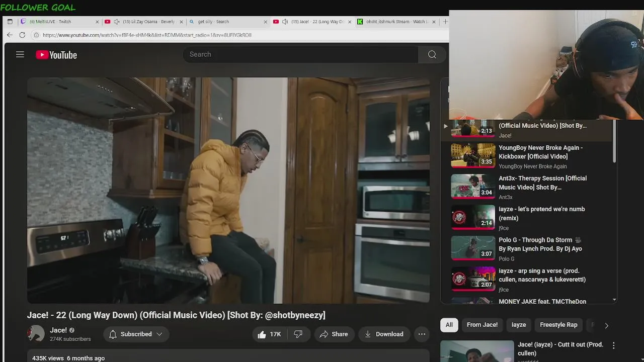Go back with the browser back arrow
The height and width of the screenshot is (362, 644).
[x=10, y=35]
